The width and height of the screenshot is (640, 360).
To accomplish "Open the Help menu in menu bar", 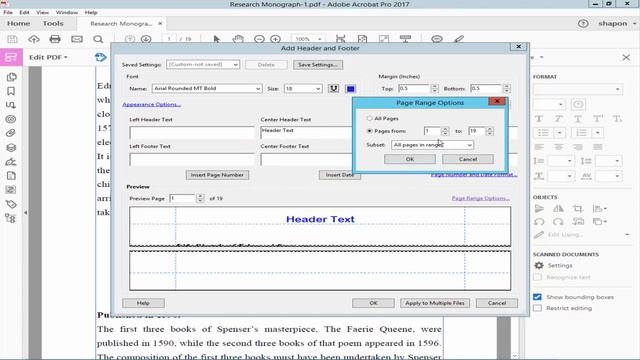I will (91, 12).
